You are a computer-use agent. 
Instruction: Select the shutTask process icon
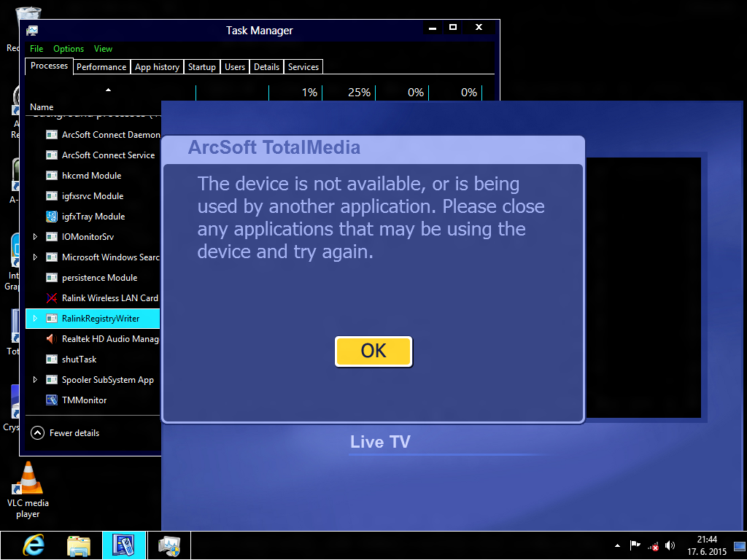pos(52,359)
